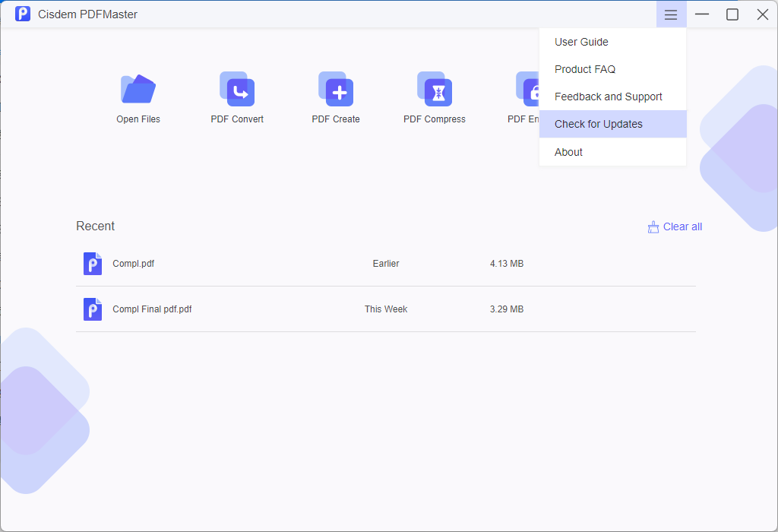Image resolution: width=778 pixels, height=532 pixels.
Task: Click the Compl.pdf file icon
Action: click(x=93, y=264)
